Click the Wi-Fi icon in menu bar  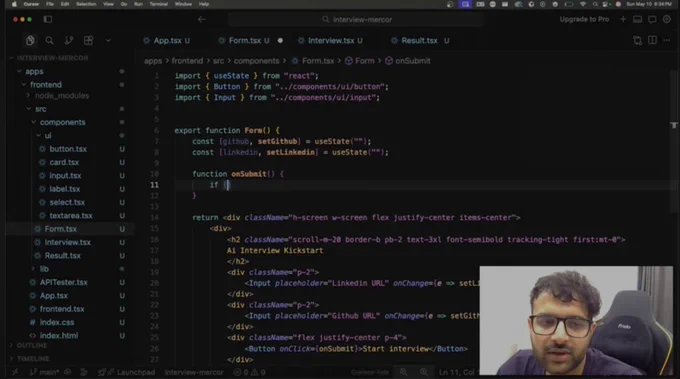tap(583, 4)
